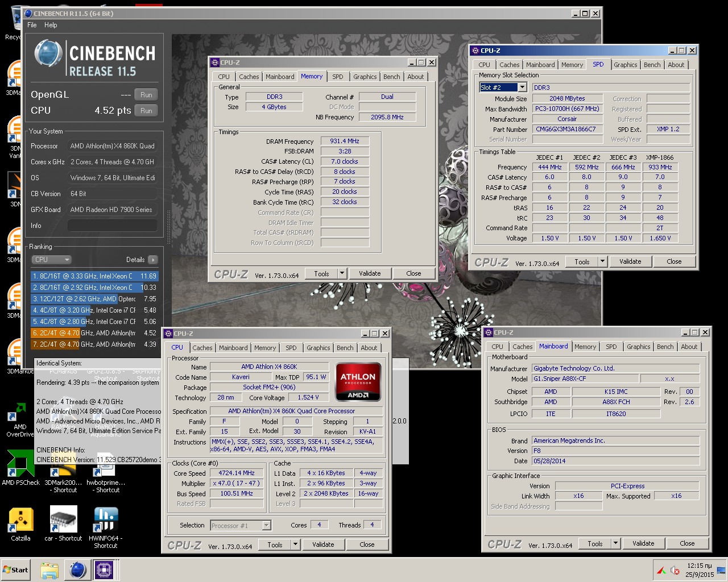Open Catzilla desktop icon
The image size is (728, 582).
pyautogui.click(x=20, y=523)
